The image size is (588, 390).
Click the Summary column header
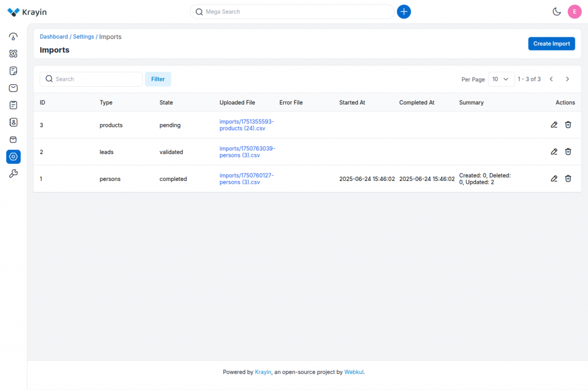[x=471, y=102]
